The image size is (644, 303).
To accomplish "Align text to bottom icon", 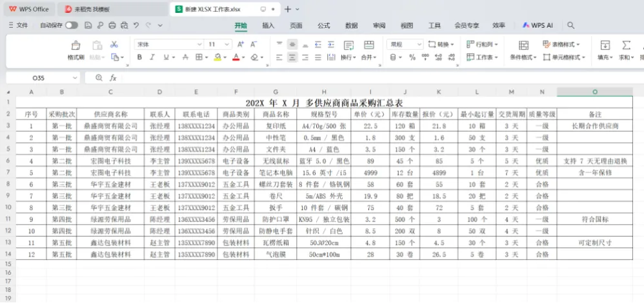I will point(305,45).
